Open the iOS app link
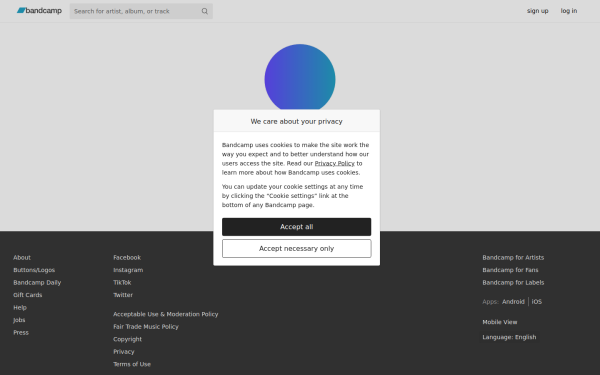Image resolution: width=600 pixels, height=375 pixels. click(x=536, y=302)
